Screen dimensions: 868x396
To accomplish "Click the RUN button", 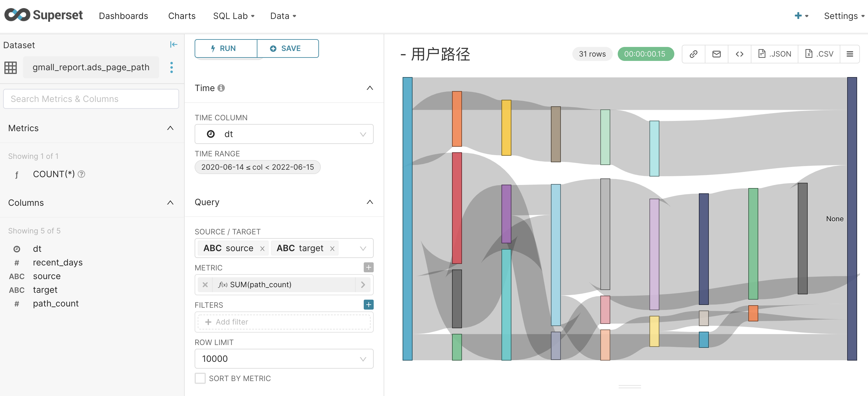I will click(x=226, y=48).
